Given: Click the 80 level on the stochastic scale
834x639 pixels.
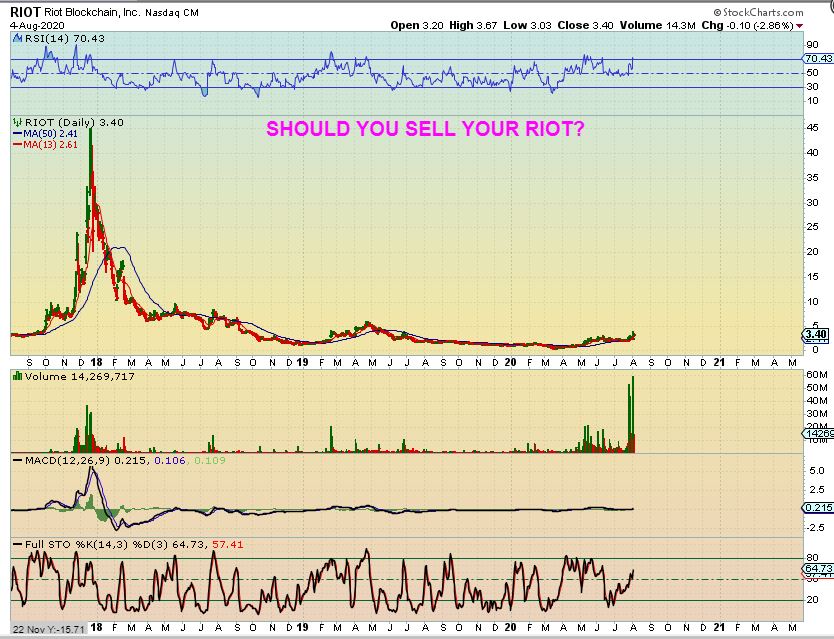Looking at the screenshot, I should [812, 558].
